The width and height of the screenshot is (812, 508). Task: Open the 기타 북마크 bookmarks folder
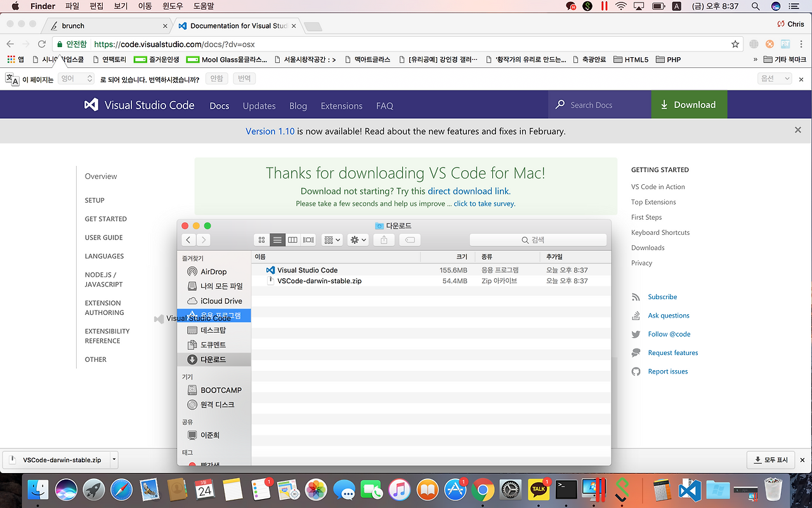[x=785, y=60]
